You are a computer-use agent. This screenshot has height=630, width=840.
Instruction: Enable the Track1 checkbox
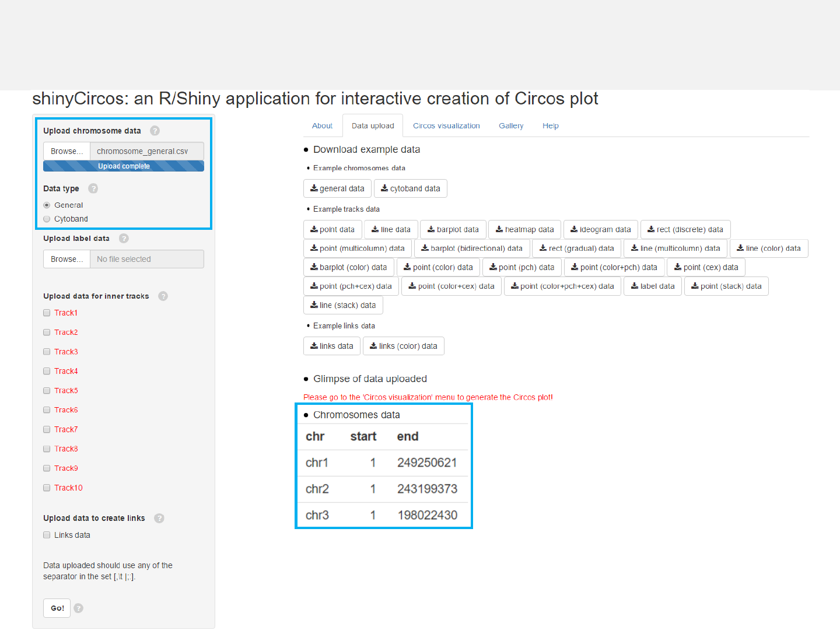pyautogui.click(x=47, y=313)
